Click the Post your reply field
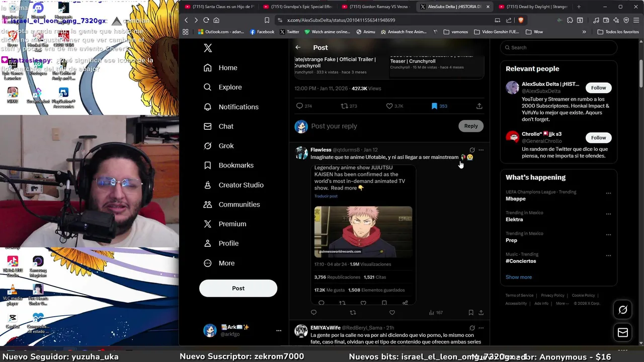Viewport: 644px width, 362px height. pos(382,126)
